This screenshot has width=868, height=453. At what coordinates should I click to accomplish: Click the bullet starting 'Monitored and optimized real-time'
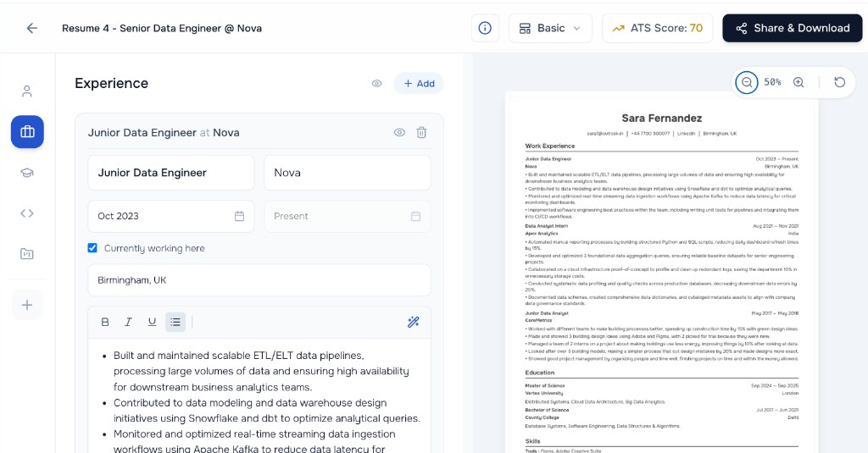tap(254, 441)
